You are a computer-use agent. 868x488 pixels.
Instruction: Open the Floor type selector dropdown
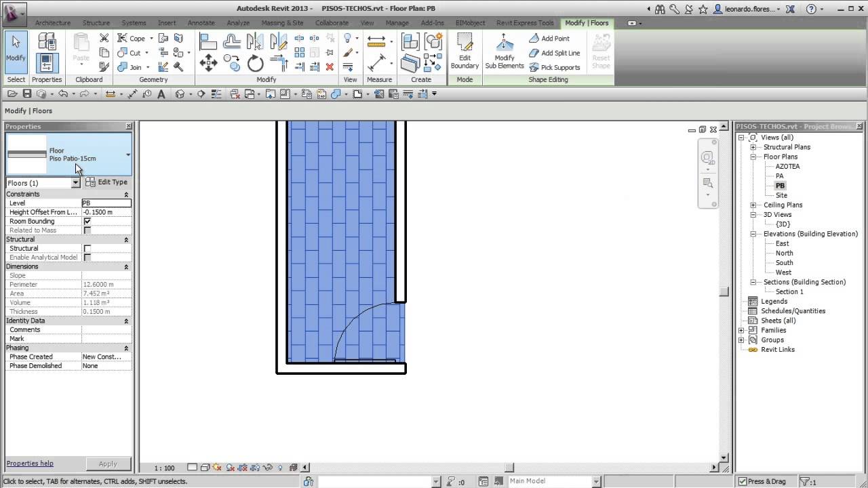[127, 155]
